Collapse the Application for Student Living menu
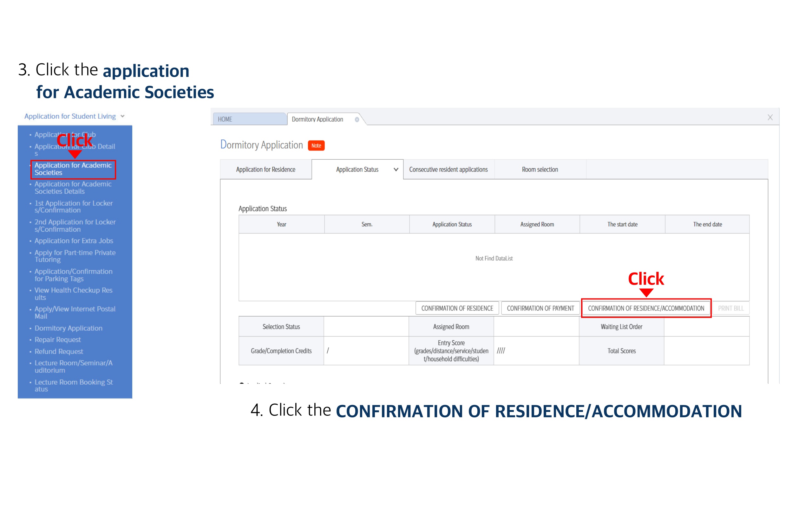 tap(122, 116)
